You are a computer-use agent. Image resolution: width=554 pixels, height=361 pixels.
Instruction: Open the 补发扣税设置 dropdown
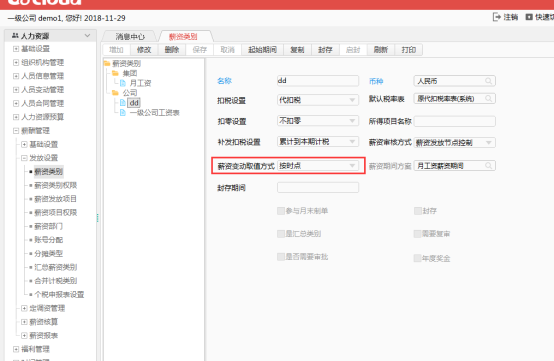[x=318, y=142]
